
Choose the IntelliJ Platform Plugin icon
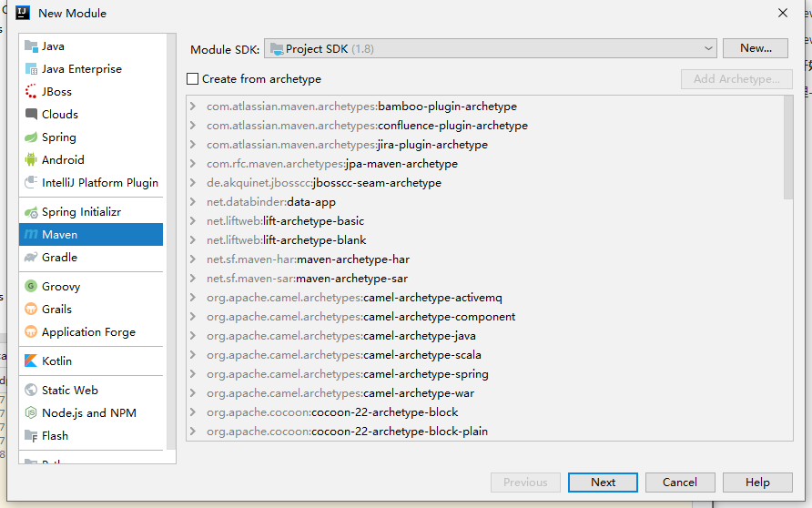[31, 183]
